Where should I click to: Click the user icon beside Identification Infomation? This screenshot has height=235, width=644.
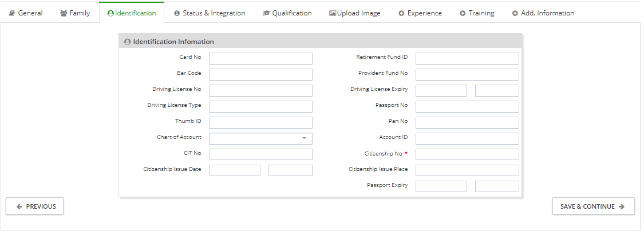(127, 42)
